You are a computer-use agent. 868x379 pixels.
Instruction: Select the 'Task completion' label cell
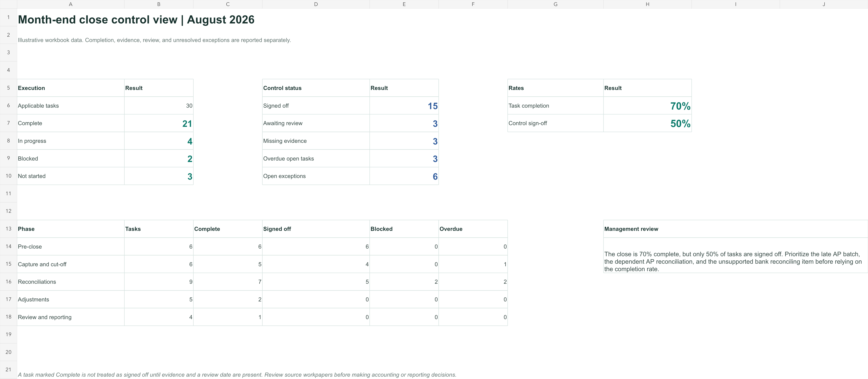pyautogui.click(x=555, y=106)
